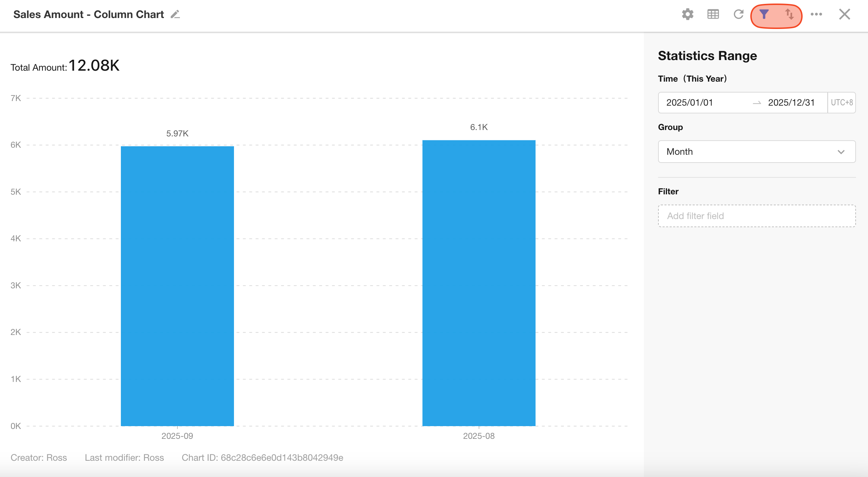Click the Month dropdown chevron arrow
This screenshot has width=868, height=477.
841,152
